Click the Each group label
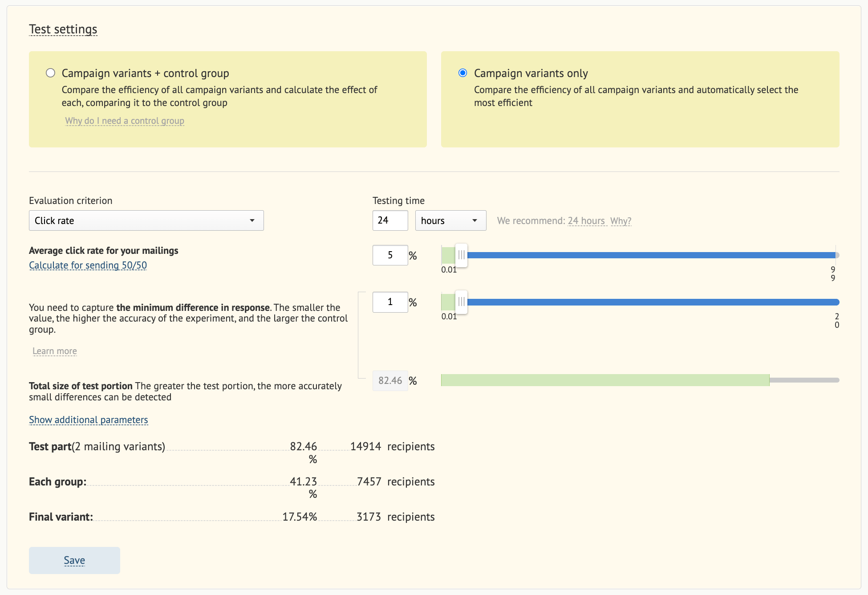 point(57,482)
